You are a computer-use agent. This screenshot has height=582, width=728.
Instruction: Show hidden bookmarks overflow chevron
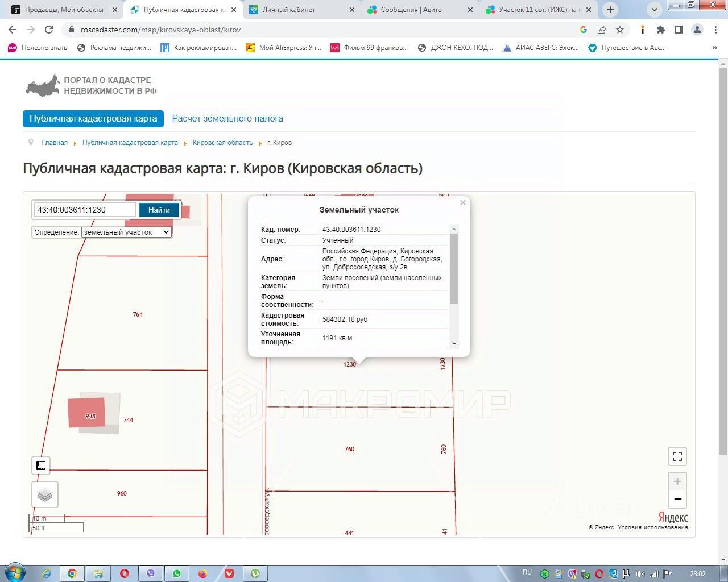tap(715, 48)
